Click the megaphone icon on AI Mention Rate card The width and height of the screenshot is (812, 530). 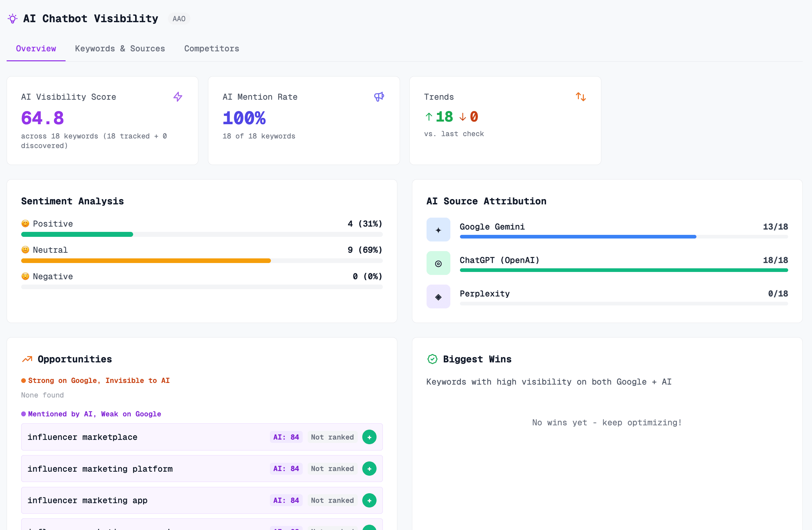point(379,97)
